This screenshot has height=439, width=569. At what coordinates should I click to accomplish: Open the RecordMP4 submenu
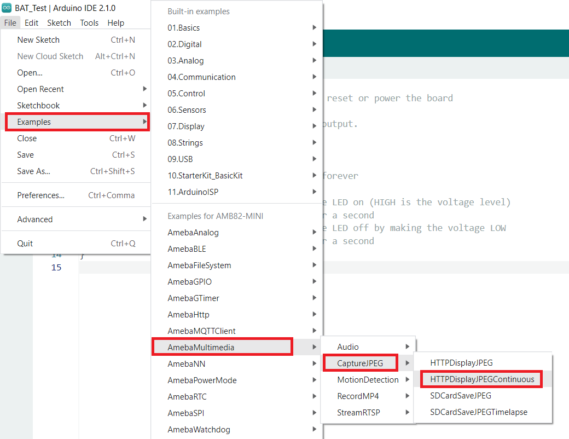(368, 396)
